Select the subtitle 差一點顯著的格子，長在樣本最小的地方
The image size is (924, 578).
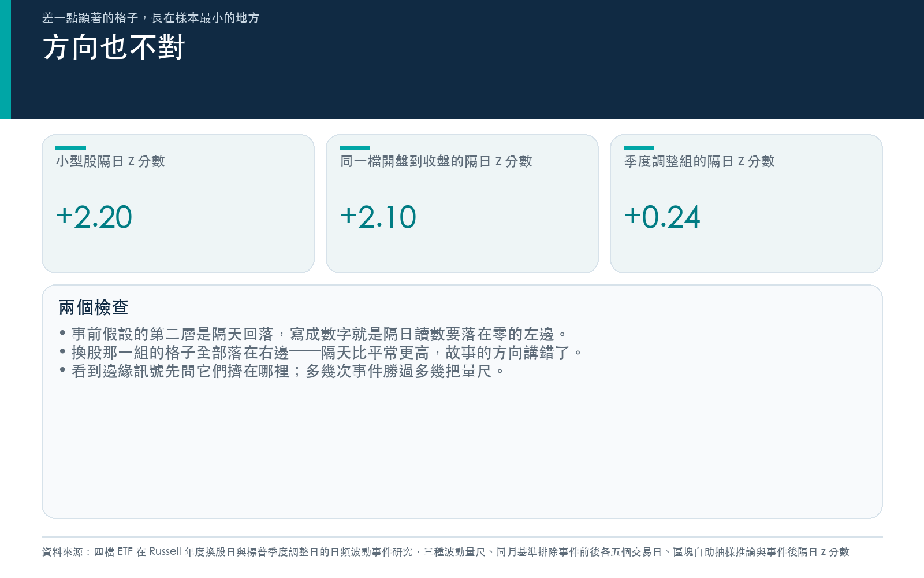pyautogui.click(x=151, y=18)
